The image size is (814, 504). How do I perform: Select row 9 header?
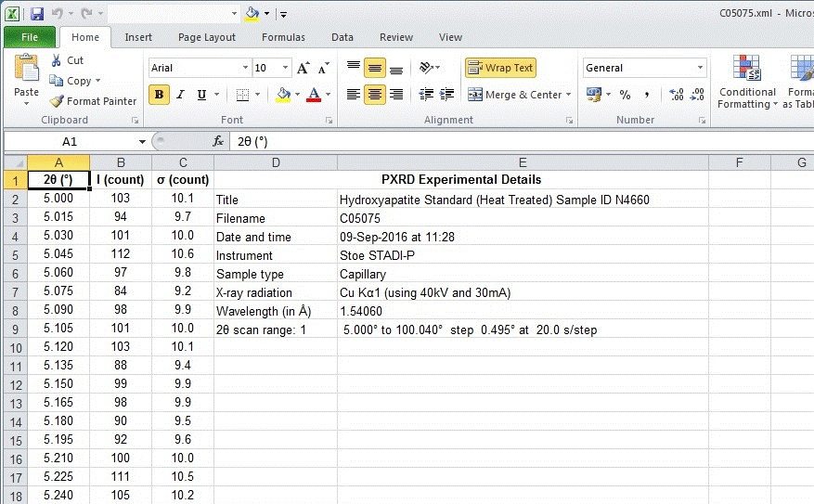click(x=15, y=330)
